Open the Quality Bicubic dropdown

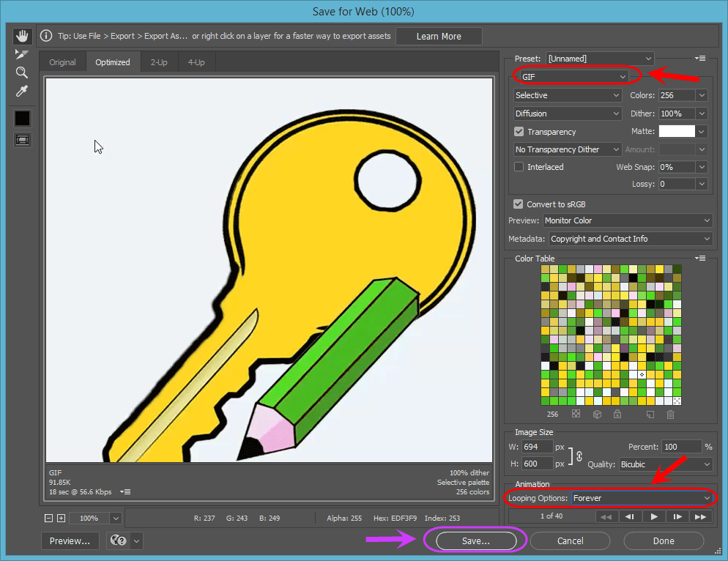(666, 464)
